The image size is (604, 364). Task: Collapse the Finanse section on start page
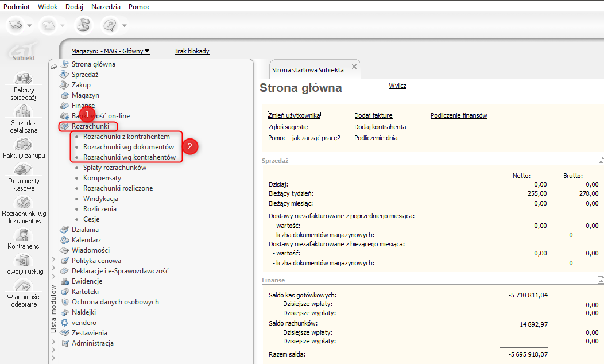[x=600, y=280]
